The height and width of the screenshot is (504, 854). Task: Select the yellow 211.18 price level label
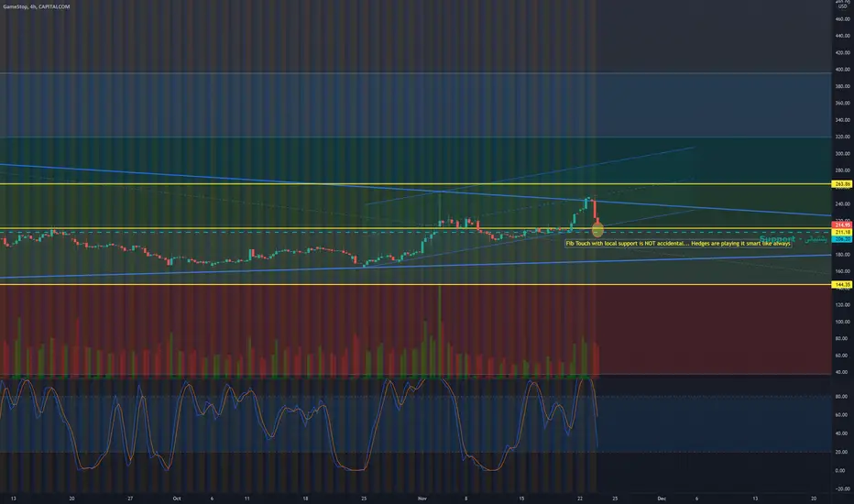pos(842,232)
